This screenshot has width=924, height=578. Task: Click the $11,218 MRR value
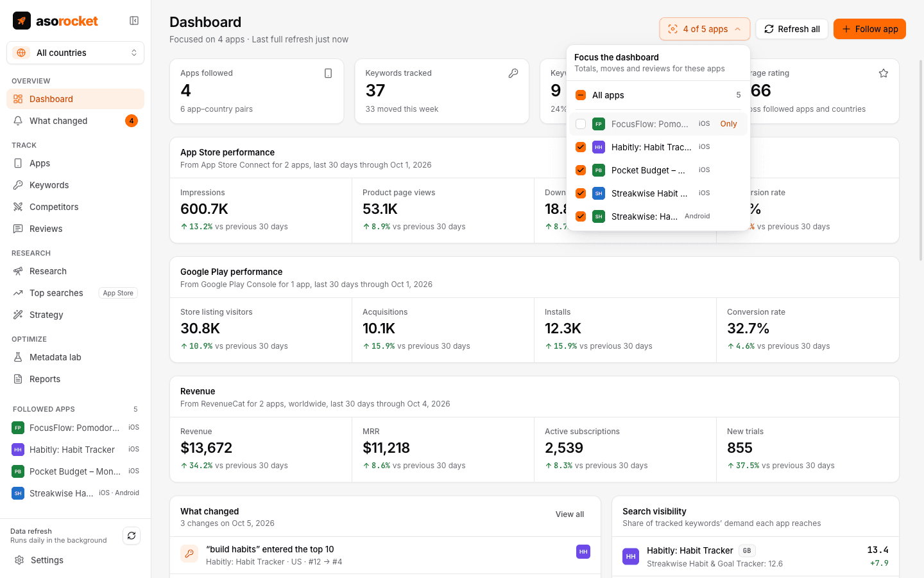(x=386, y=448)
